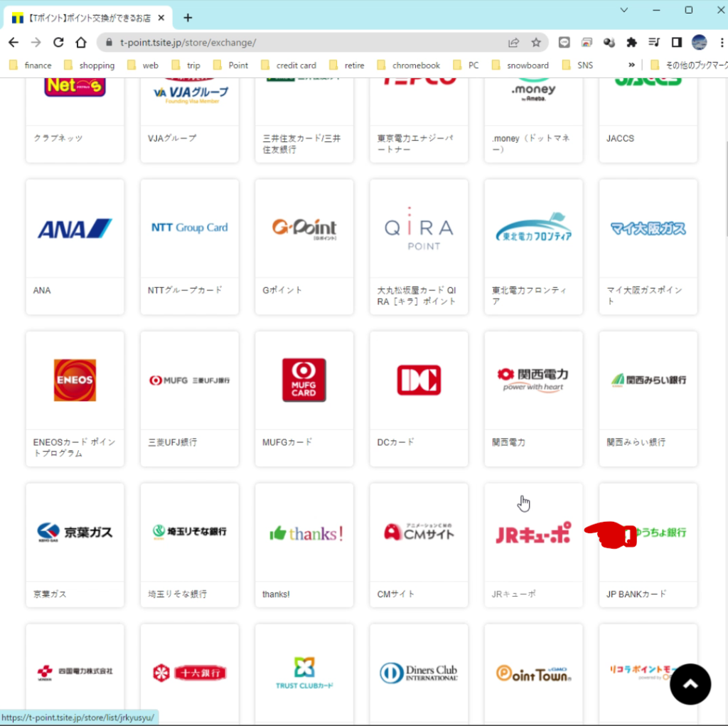
Task: Open the MUFG 三菱UFJ銀行 logo
Action: pyautogui.click(x=189, y=380)
